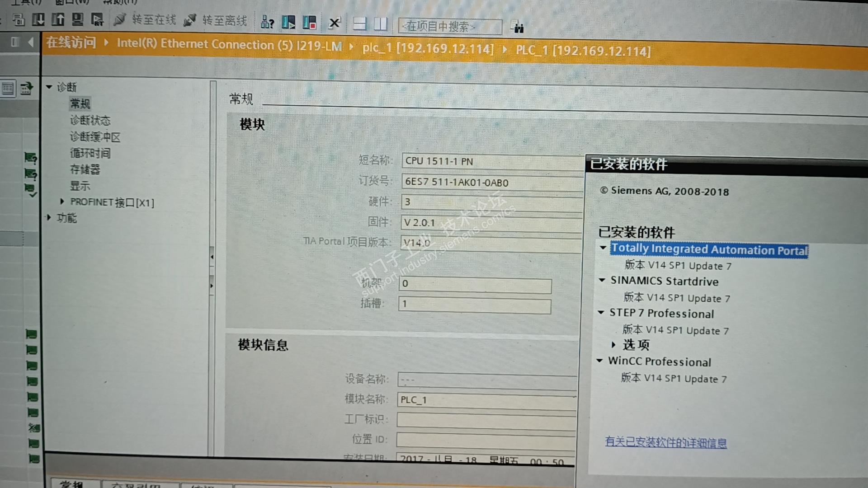Split editor space horizontally icon
The height and width of the screenshot is (488, 868).
(360, 23)
